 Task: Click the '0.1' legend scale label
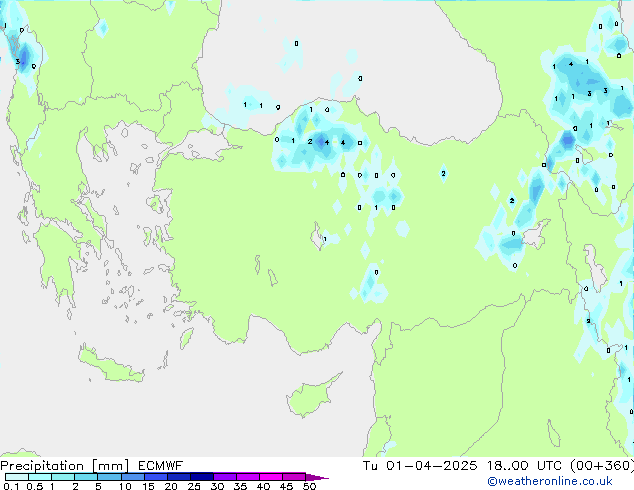(x=11, y=486)
